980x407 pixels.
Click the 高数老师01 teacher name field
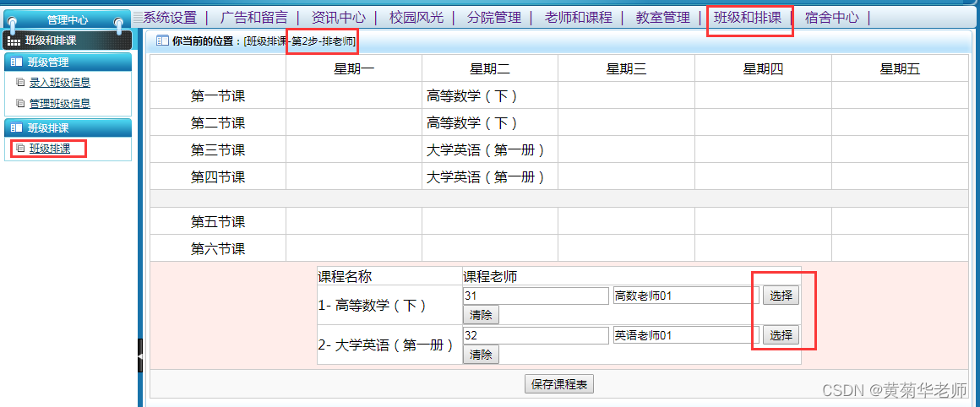tap(686, 296)
